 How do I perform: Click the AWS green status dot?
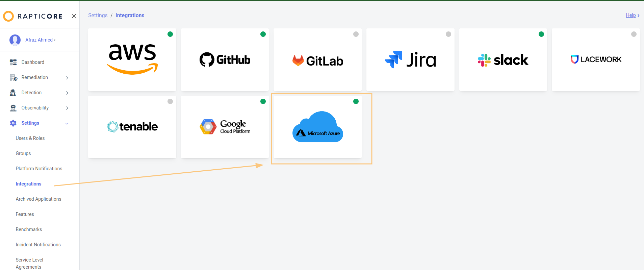point(170,34)
